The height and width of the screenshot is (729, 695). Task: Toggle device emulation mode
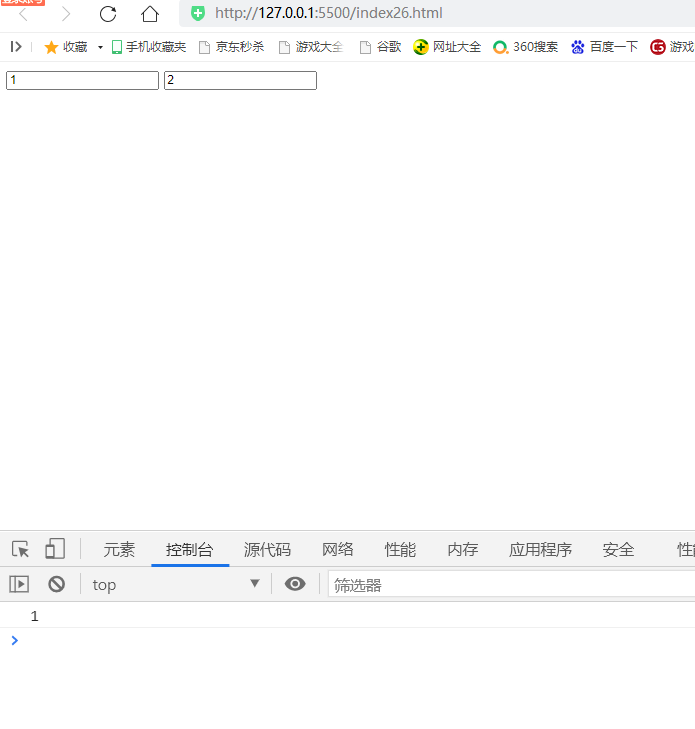[55, 549]
